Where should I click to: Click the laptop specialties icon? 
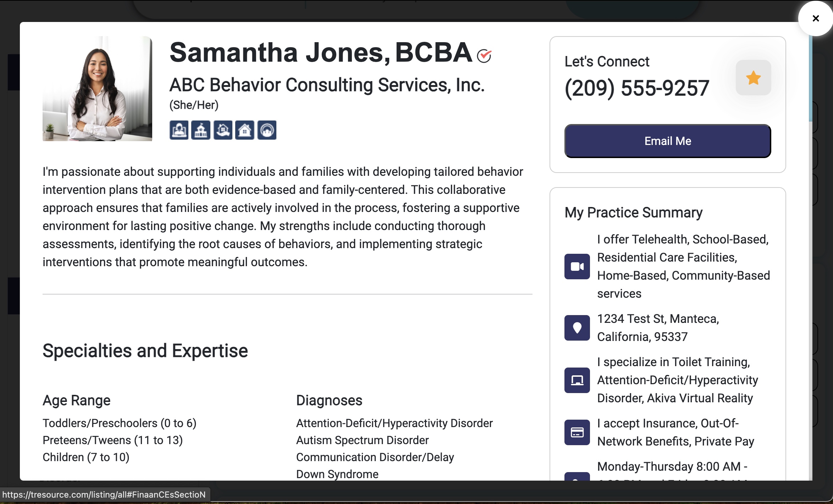(x=577, y=380)
